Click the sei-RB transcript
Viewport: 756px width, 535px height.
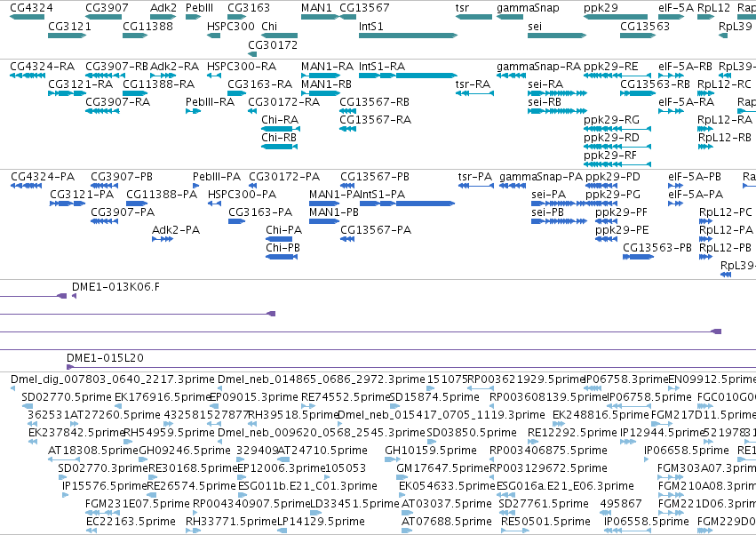557,111
